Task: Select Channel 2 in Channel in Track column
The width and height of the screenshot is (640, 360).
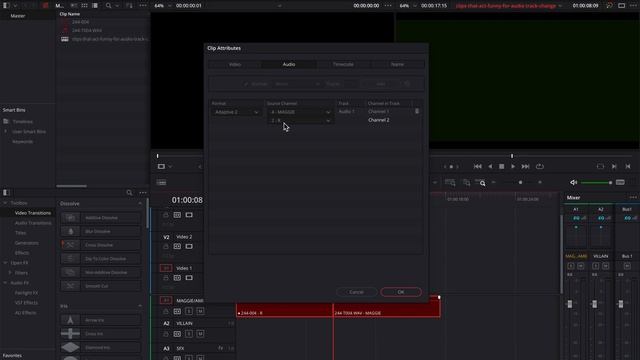Action: (x=379, y=120)
